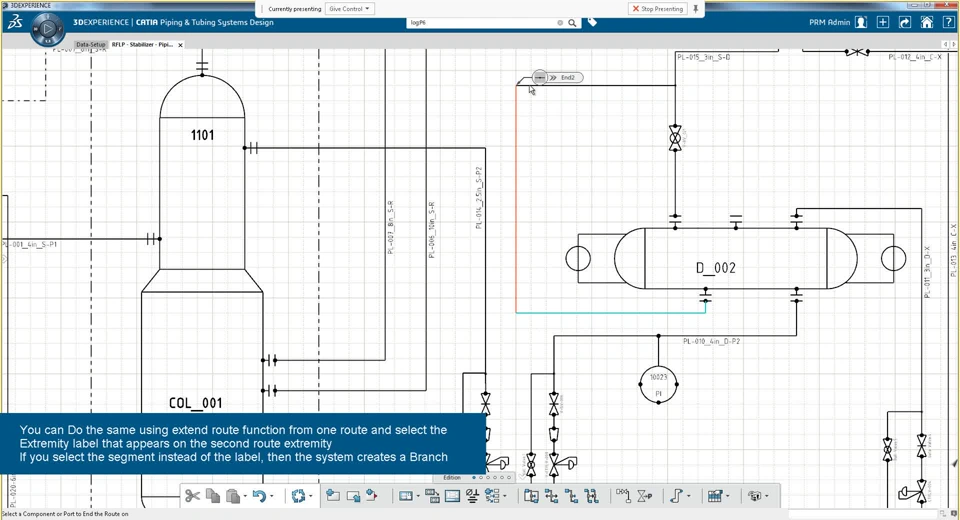This screenshot has height=520, width=960.
Task: Select the PL-010_4in_D-P2 line label
Action: coord(711,341)
